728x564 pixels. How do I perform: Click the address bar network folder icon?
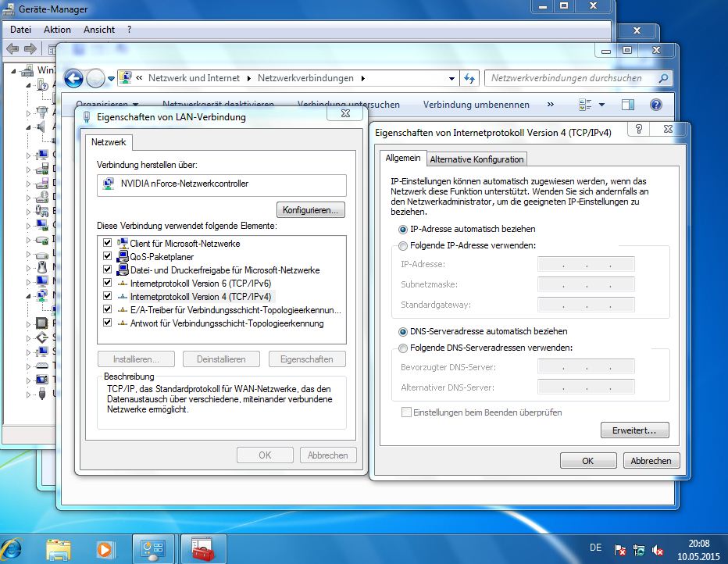coord(125,78)
